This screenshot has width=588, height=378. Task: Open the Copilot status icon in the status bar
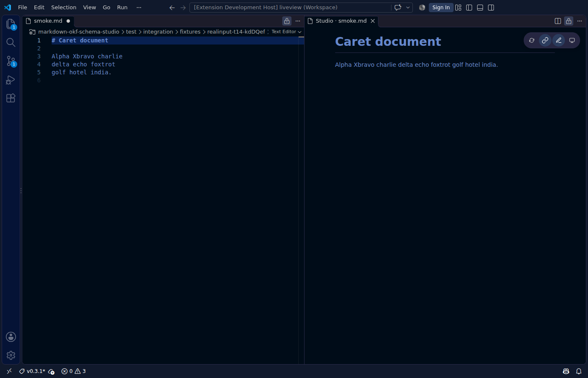566,371
